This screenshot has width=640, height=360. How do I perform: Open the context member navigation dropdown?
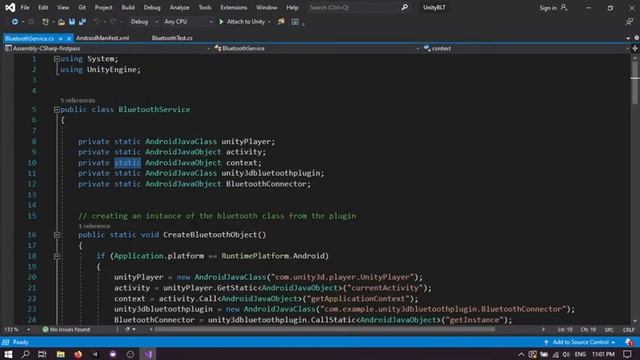click(x=526, y=49)
